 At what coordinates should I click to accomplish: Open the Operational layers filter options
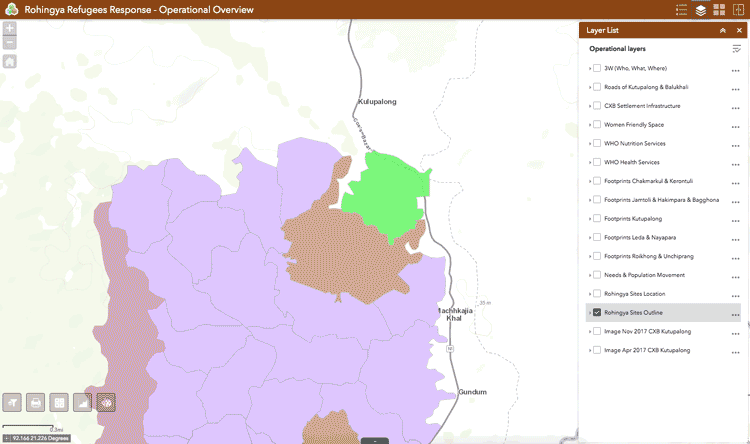736,49
